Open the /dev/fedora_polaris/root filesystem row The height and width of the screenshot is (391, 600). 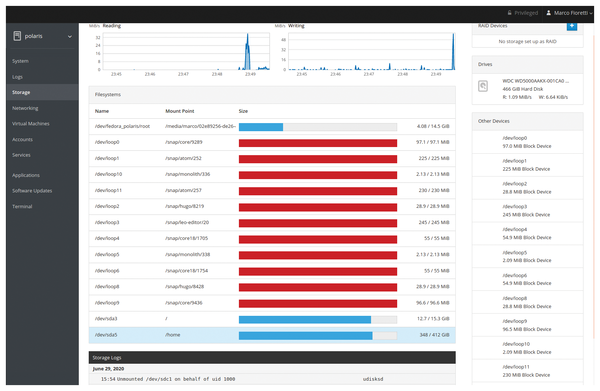[272, 126]
